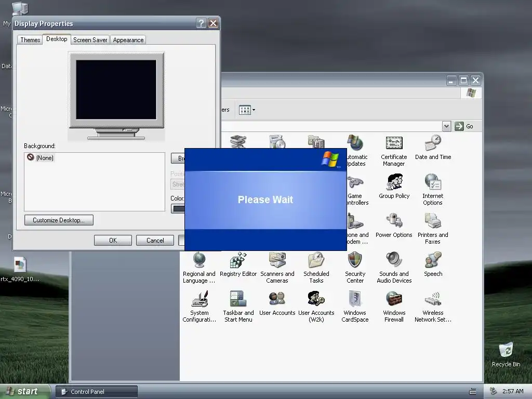Switch to the Screen Saver tab

pos(90,39)
